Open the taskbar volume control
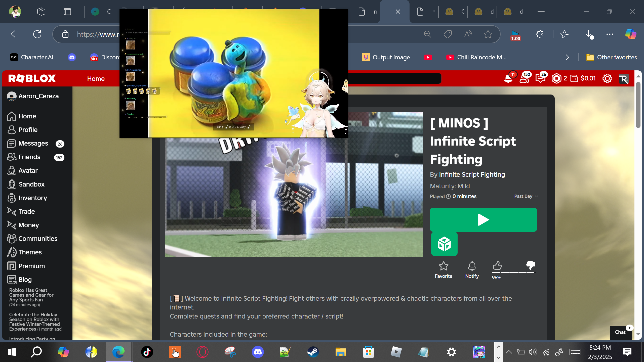This screenshot has height=362, width=644. pyautogui.click(x=533, y=352)
